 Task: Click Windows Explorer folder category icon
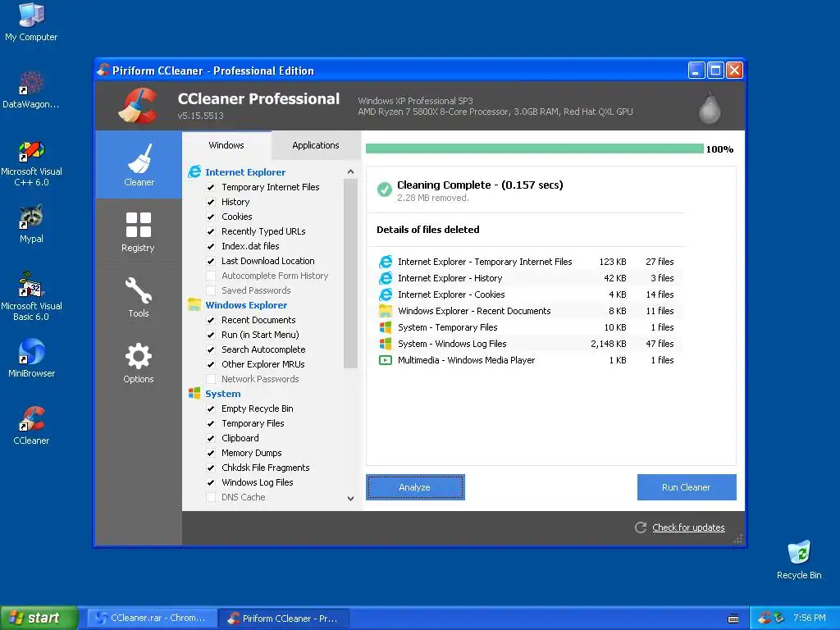click(194, 305)
